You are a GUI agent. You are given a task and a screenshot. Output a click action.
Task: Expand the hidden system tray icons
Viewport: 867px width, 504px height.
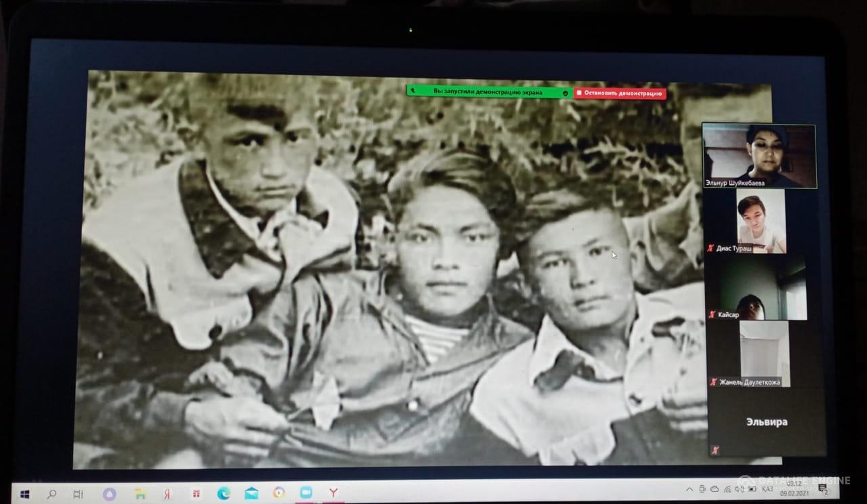click(x=690, y=488)
